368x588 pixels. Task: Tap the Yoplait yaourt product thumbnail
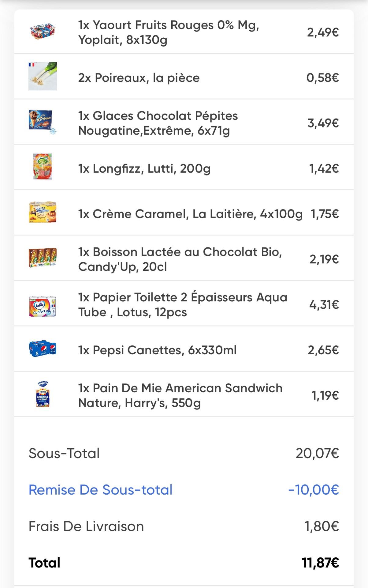tap(43, 31)
